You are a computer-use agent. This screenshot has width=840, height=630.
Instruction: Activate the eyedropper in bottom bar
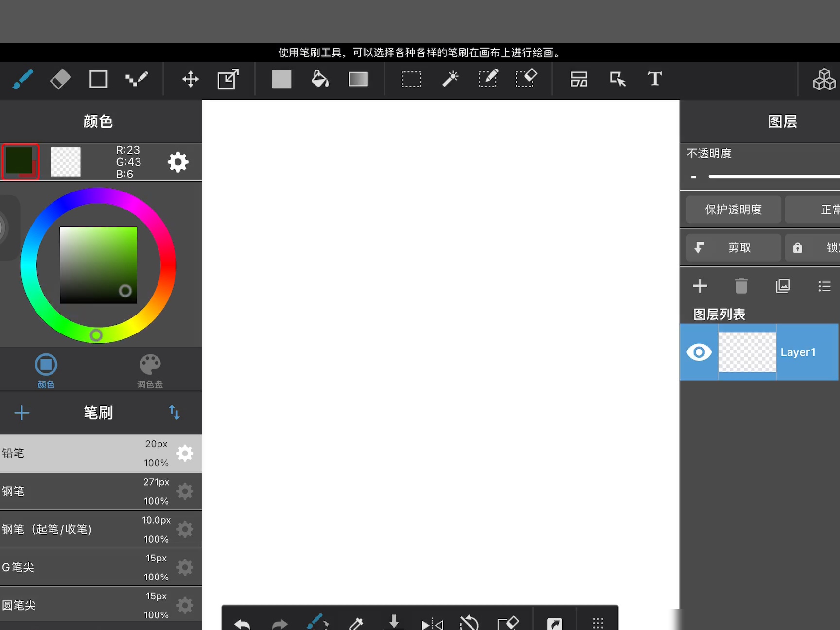pyautogui.click(x=356, y=624)
